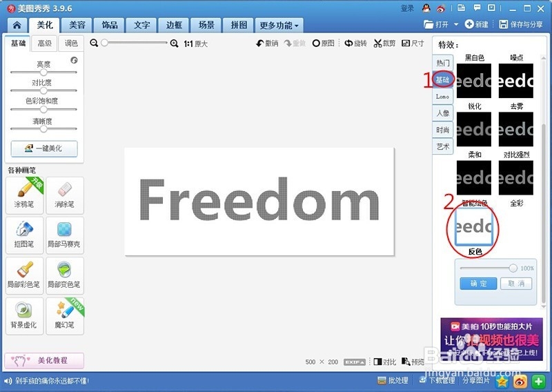552x392 pixels.
Task: Click the 一键美化 one-click beautify button
Action: click(44, 148)
